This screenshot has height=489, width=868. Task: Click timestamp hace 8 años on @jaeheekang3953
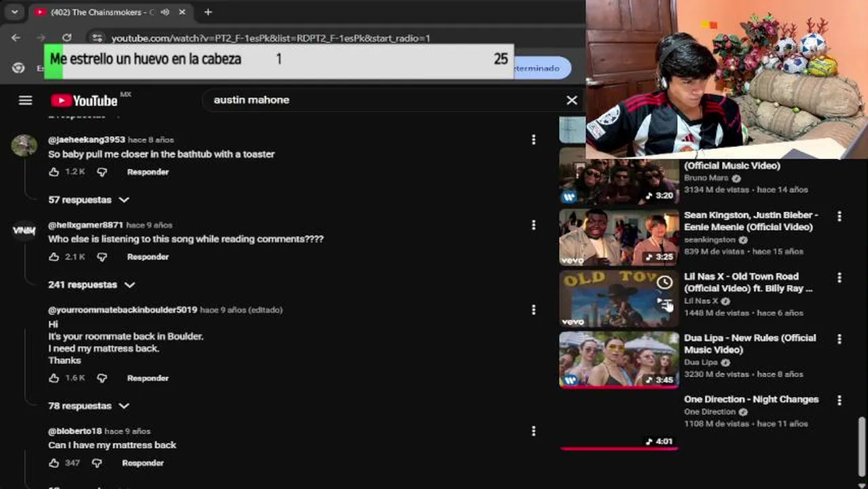point(151,140)
